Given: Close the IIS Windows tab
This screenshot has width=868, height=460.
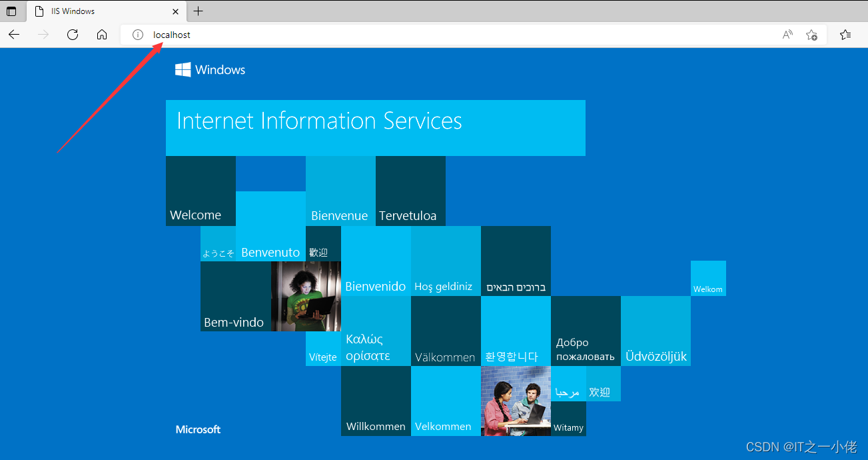Looking at the screenshot, I should [x=176, y=11].
